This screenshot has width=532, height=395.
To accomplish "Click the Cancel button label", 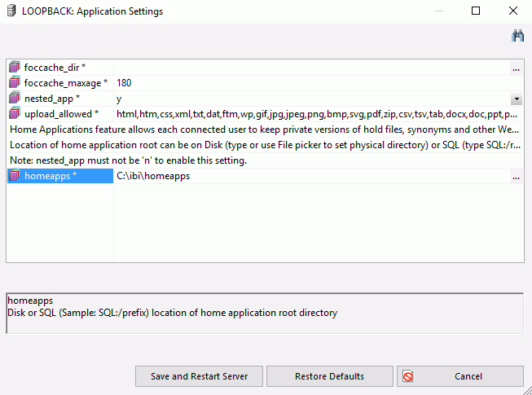I will [x=468, y=376].
